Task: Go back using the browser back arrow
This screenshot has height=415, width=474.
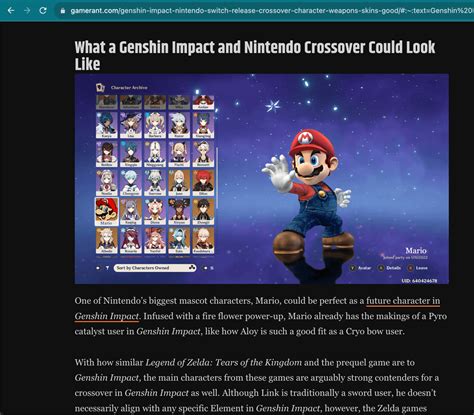Action: (x=11, y=11)
